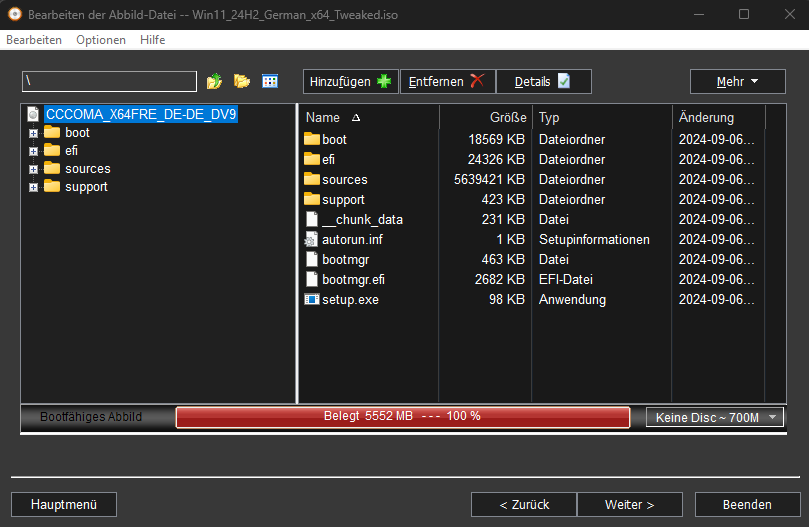809x527 pixels.
Task: Click the Bootfähiges Abbild label
Action: tap(91, 417)
